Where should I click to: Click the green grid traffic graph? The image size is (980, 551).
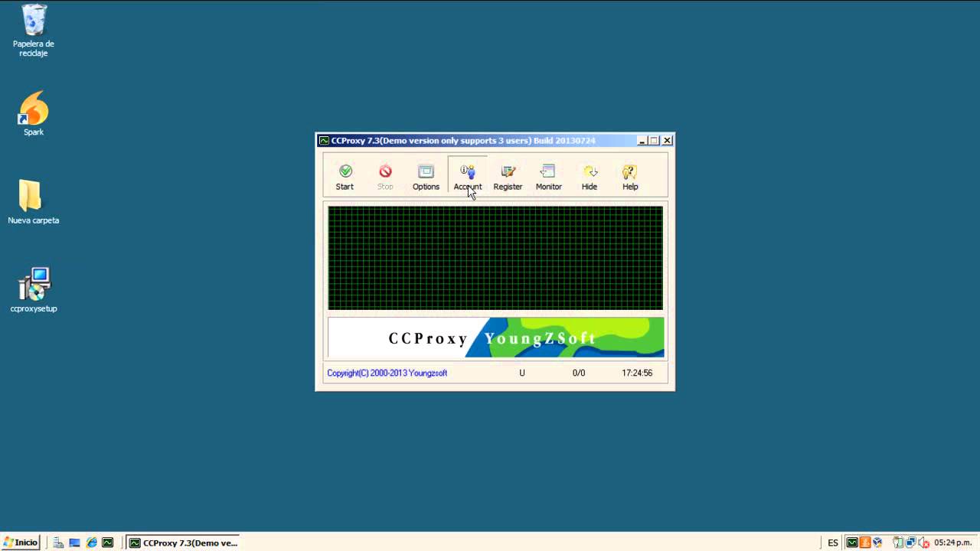pyautogui.click(x=495, y=258)
